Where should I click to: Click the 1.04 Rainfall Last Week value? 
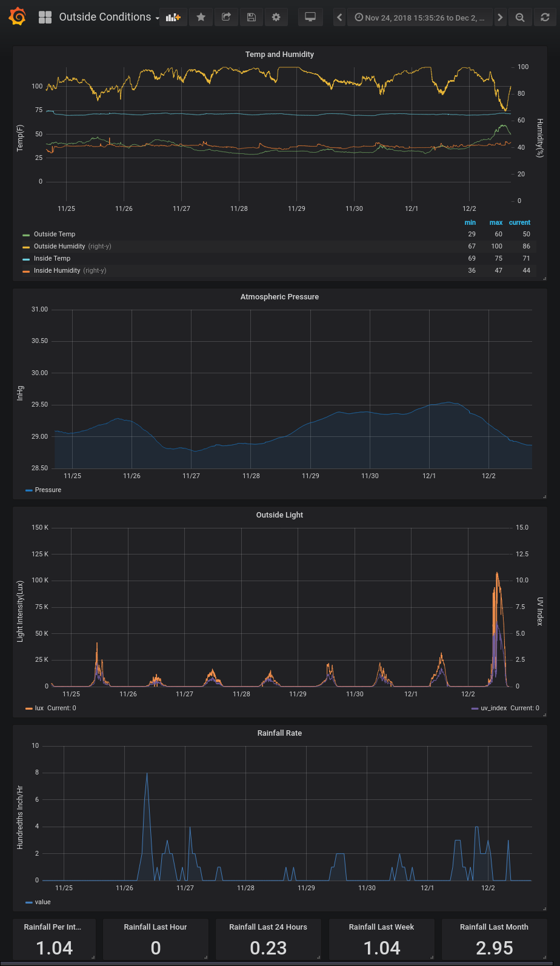tap(382, 948)
